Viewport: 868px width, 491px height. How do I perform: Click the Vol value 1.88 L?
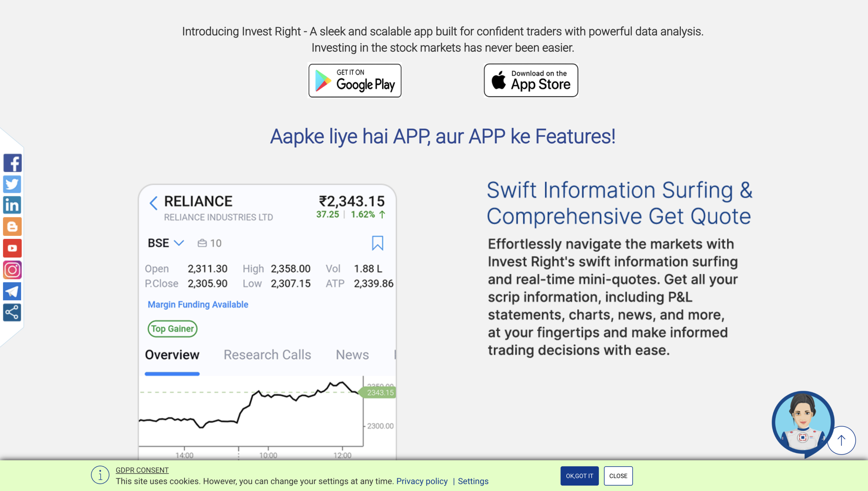(x=368, y=268)
